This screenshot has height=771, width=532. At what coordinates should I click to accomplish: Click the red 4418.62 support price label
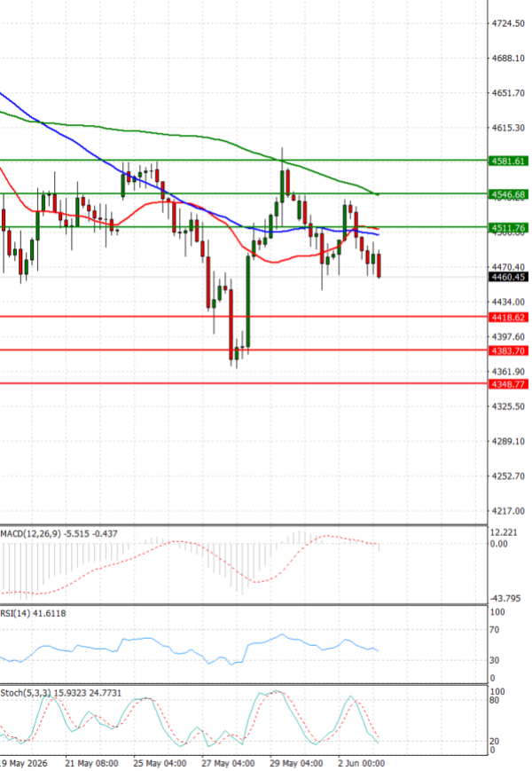tap(508, 317)
